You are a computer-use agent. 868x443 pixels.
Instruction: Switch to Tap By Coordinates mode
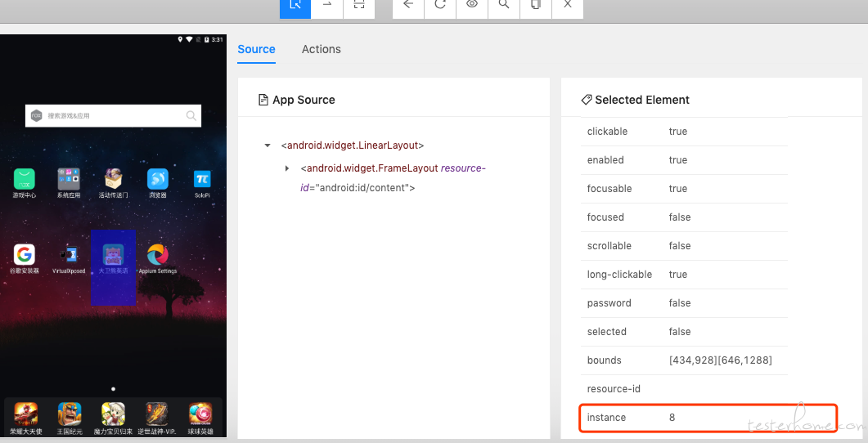tap(359, 6)
